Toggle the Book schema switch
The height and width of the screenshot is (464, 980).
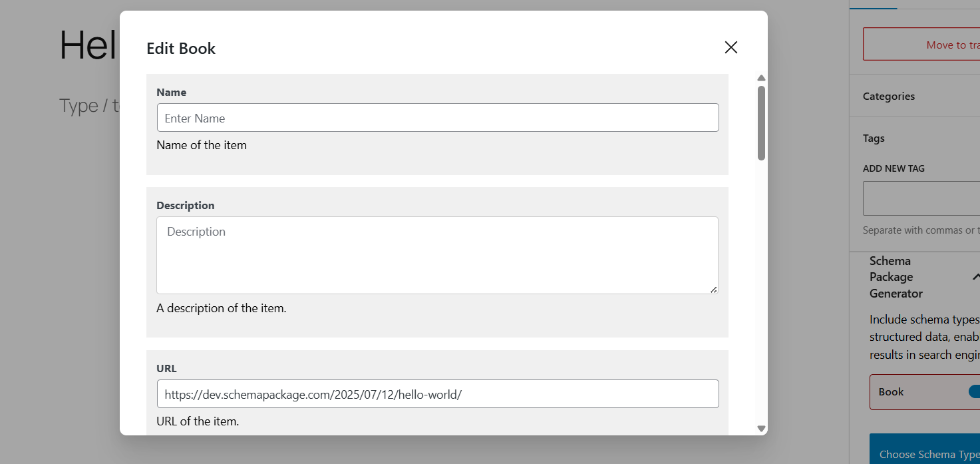click(x=974, y=391)
